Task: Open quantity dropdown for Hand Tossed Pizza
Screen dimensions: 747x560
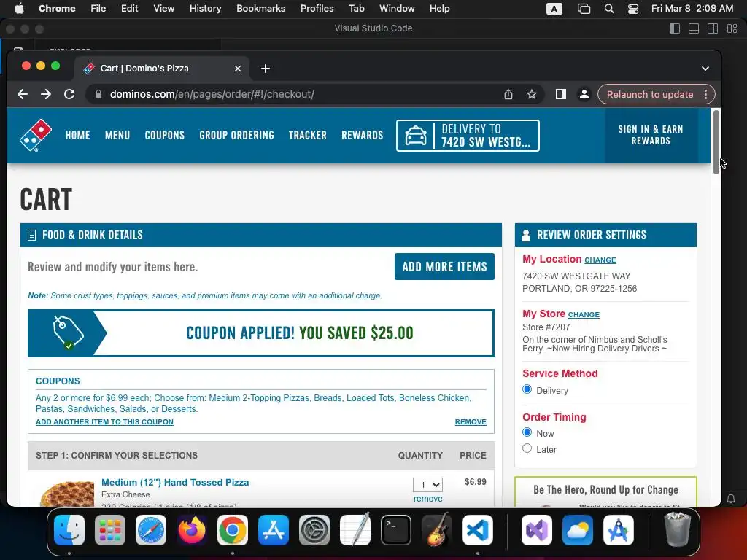Action: [x=427, y=485]
